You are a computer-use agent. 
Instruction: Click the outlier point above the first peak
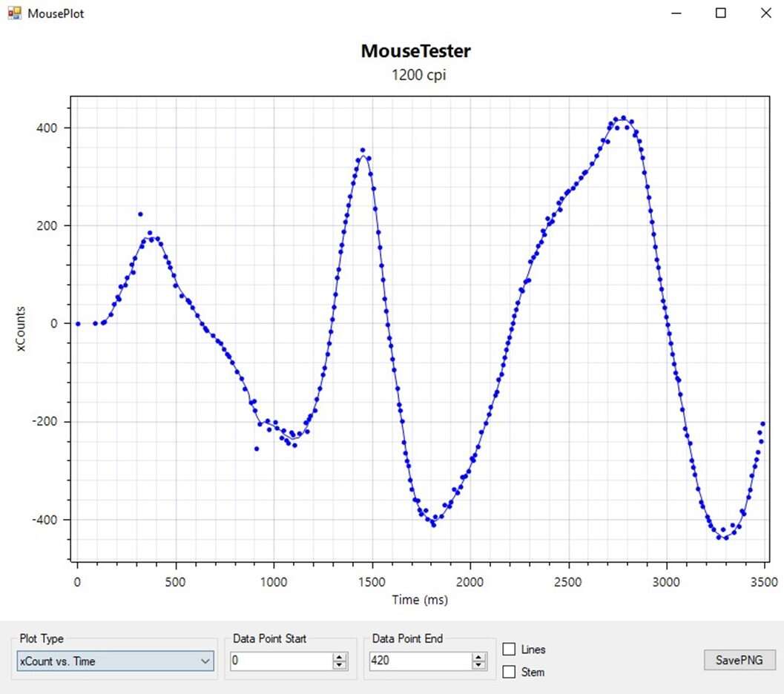140,214
